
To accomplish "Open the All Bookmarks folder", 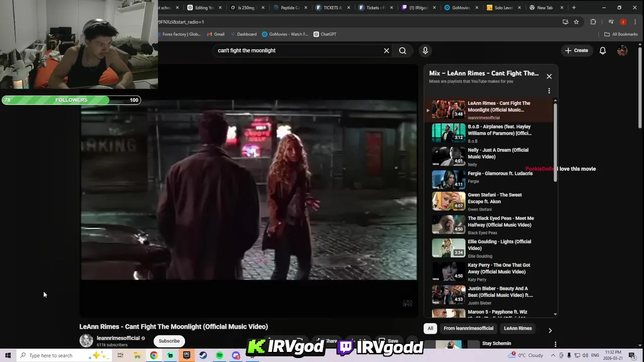I will click(621, 34).
